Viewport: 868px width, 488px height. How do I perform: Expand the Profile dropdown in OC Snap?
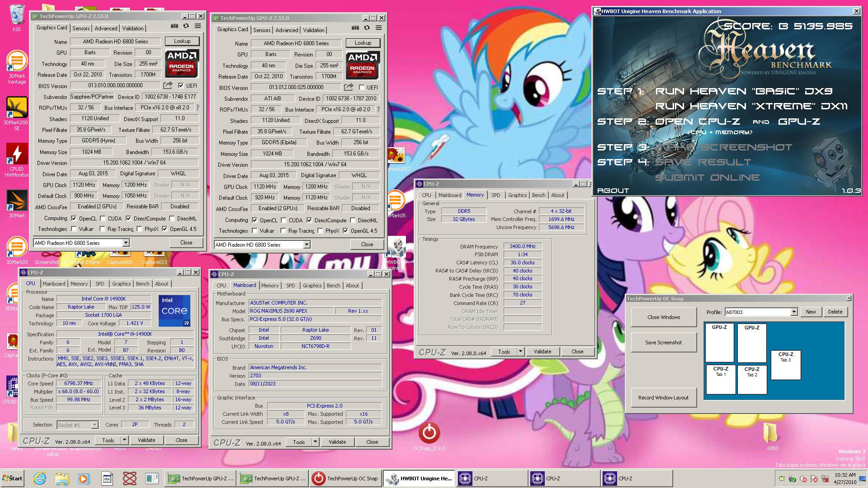(794, 312)
